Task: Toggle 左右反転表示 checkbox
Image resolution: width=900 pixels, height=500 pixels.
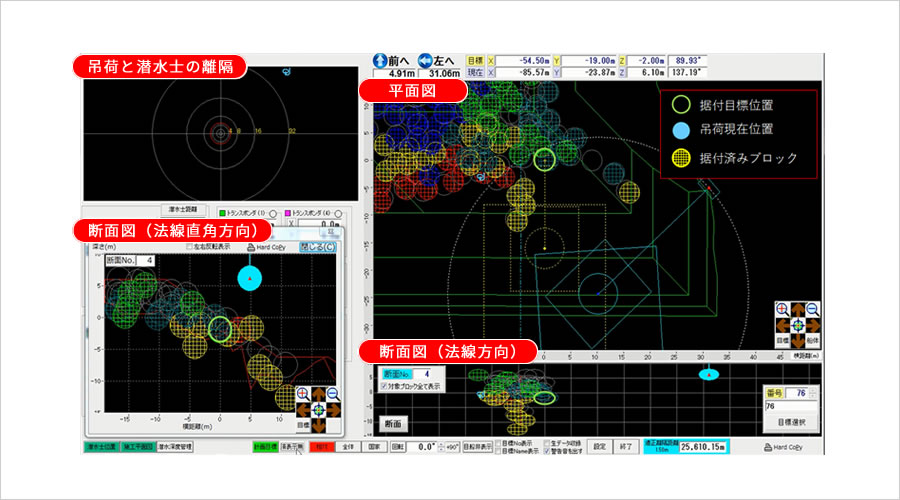Action: point(189,247)
